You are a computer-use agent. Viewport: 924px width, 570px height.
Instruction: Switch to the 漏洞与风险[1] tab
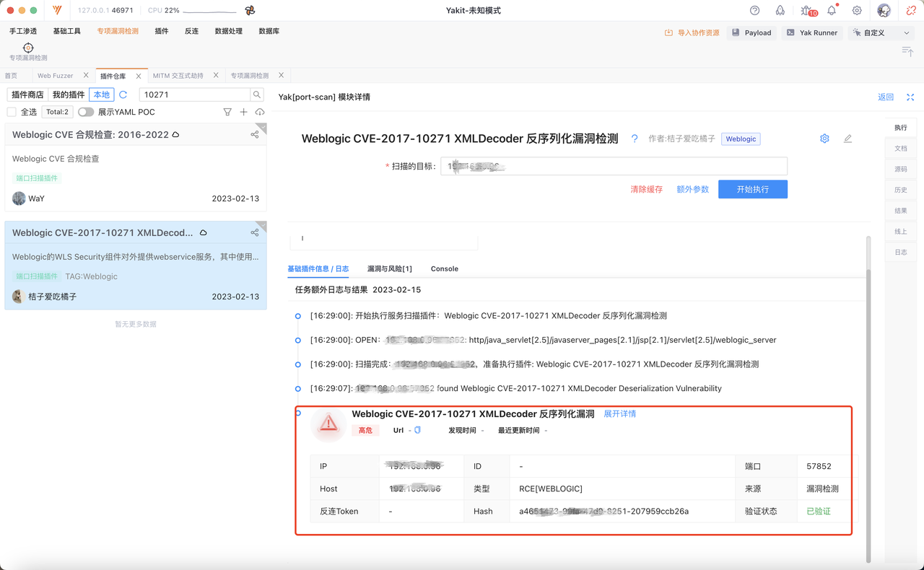tap(390, 269)
